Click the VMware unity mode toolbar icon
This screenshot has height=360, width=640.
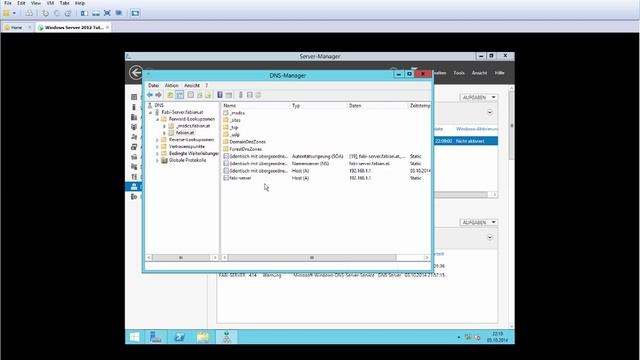[119, 13]
